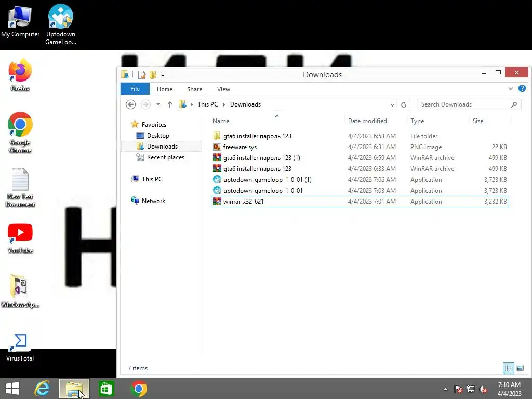Open Google Chrome desktop shortcut

tap(20, 132)
